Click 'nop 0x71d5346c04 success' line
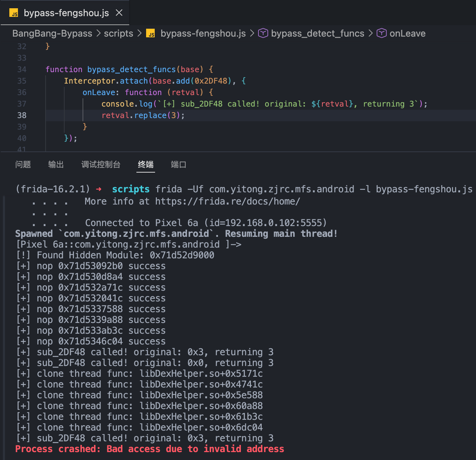 (91, 341)
